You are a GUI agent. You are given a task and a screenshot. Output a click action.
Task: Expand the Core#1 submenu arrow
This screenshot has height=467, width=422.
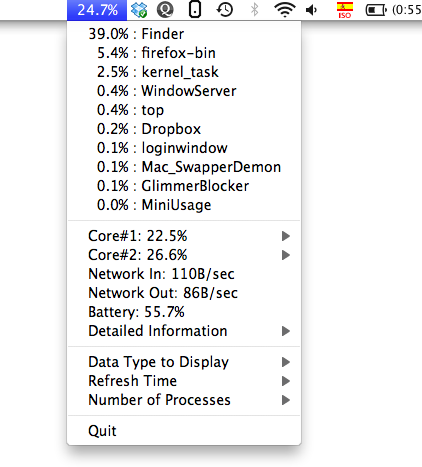click(x=286, y=236)
